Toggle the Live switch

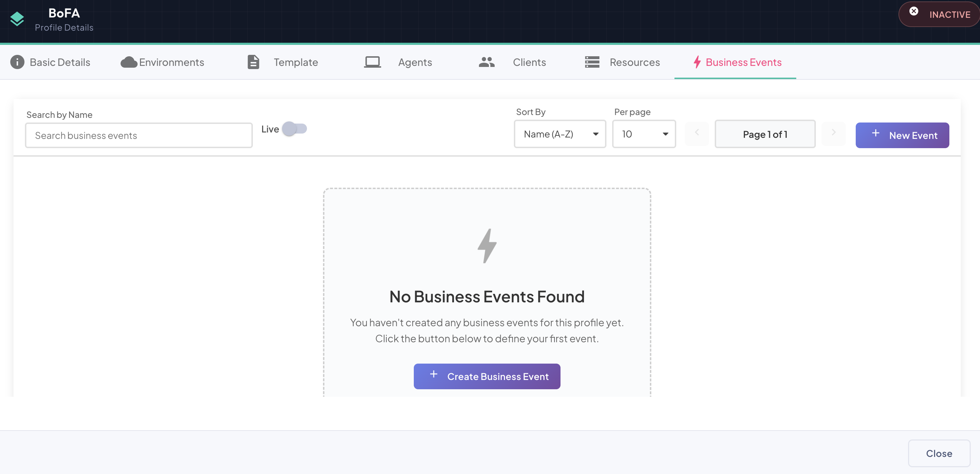pyautogui.click(x=294, y=129)
